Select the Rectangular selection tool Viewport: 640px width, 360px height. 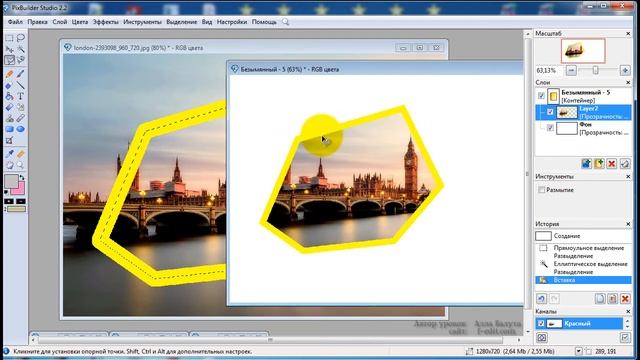(x=9, y=38)
